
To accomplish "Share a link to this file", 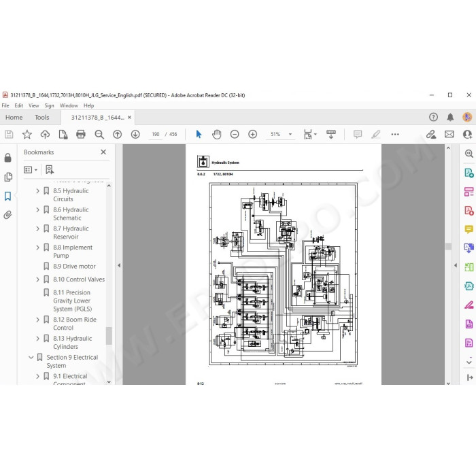I will [431, 134].
